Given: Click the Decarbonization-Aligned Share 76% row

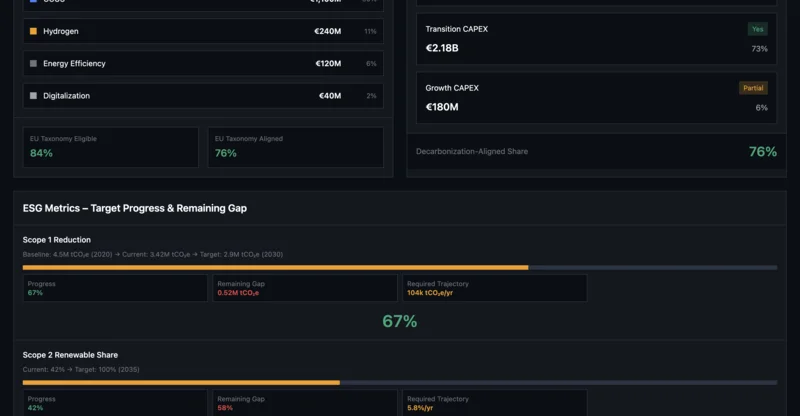Looking at the screenshot, I should (596, 152).
